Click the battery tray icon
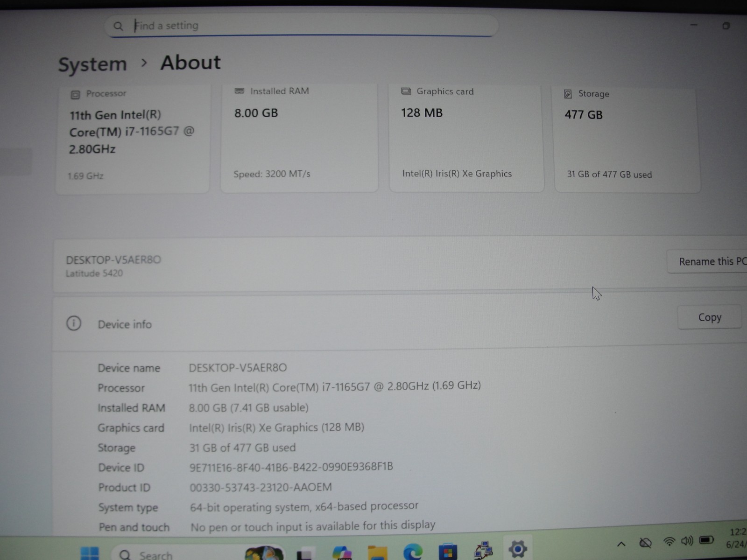Screen dimensions: 747x560 click(707, 539)
